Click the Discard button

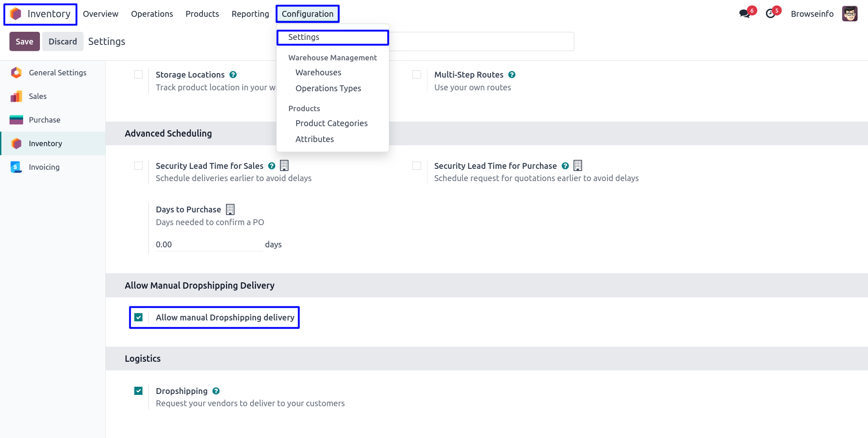(63, 42)
